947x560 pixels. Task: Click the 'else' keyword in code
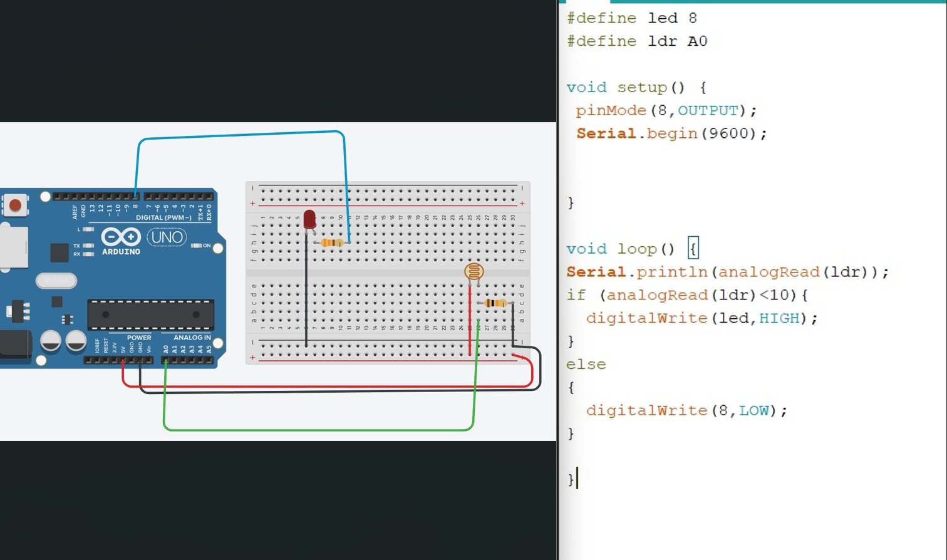point(586,365)
